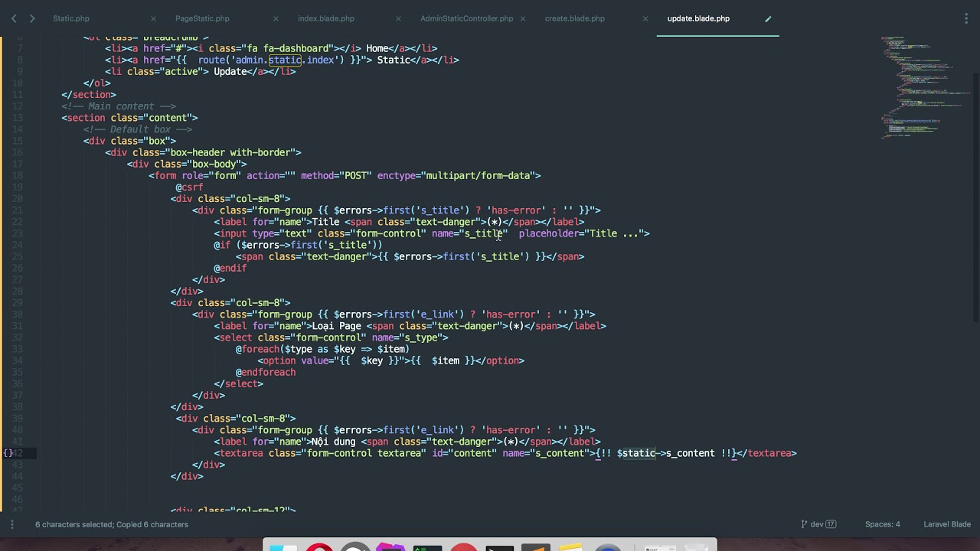Click the '<!-- Default box -->' comment

138,129
